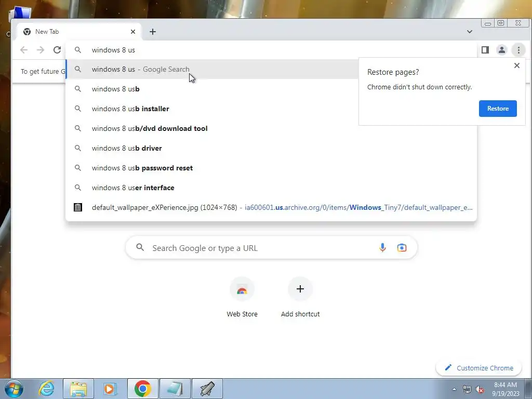Open Google Lens image search camera icon
The height and width of the screenshot is (399, 532).
point(402,248)
